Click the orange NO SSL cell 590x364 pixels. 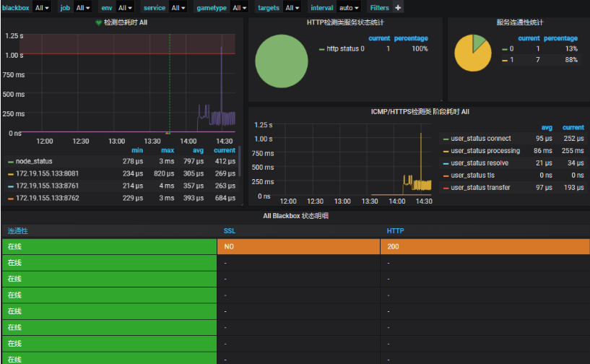tap(298, 246)
